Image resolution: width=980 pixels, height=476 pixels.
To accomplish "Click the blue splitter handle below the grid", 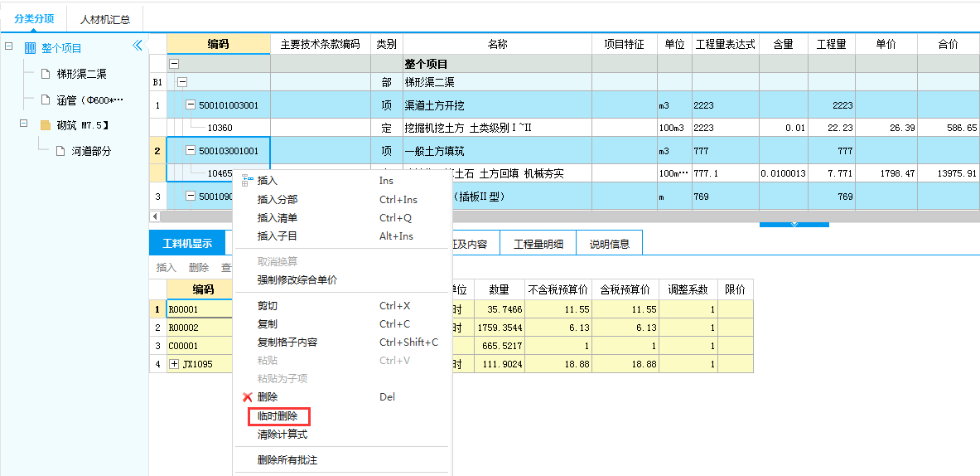I will click(794, 223).
